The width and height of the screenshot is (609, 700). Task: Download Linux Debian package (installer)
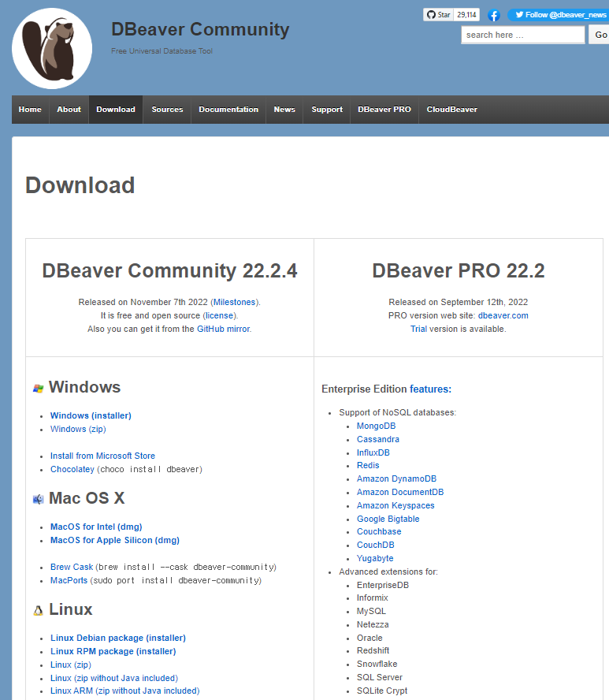click(x=118, y=638)
